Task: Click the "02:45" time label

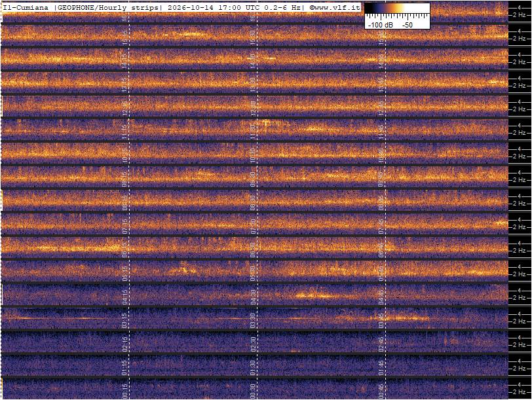Action: pyautogui.click(x=381, y=344)
